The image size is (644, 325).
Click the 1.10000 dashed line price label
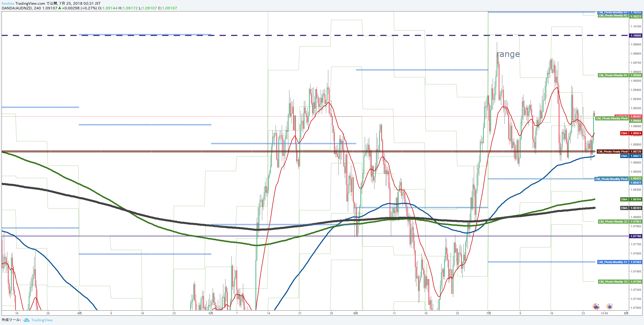coord(636,36)
